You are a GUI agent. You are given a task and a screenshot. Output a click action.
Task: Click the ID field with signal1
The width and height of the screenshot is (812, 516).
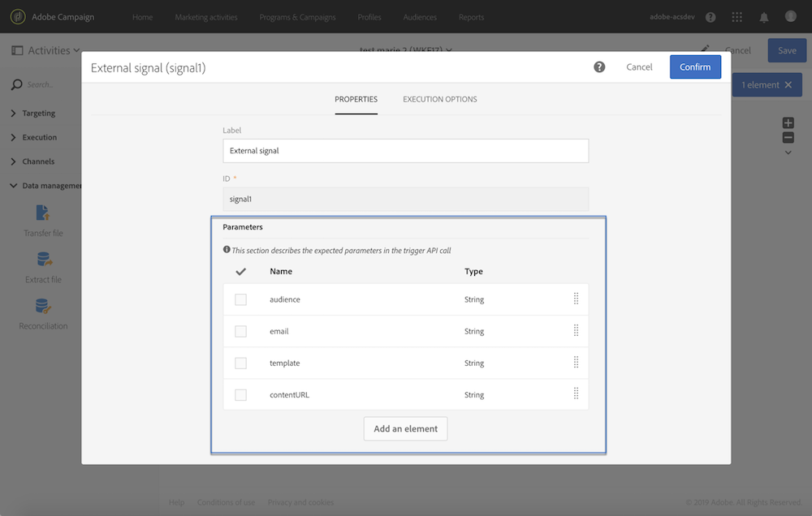pos(405,199)
